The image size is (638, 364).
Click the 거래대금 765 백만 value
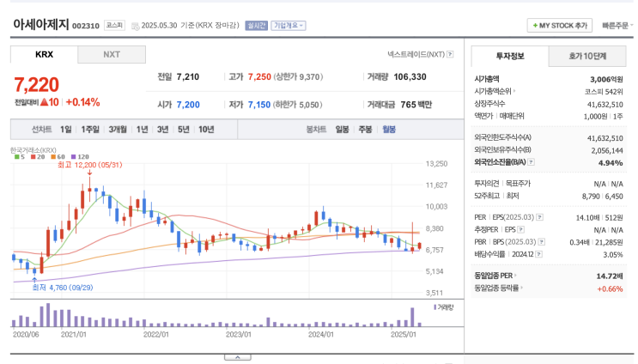pos(416,105)
